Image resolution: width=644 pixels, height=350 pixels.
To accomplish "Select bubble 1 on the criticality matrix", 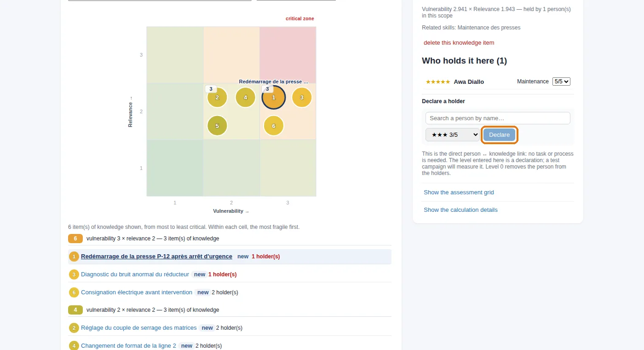I will (274, 98).
